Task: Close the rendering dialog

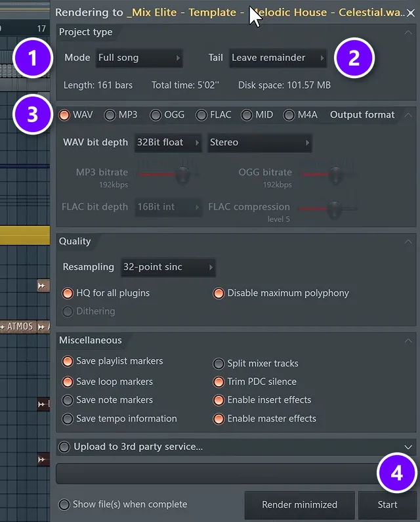Action: tap(411, 13)
